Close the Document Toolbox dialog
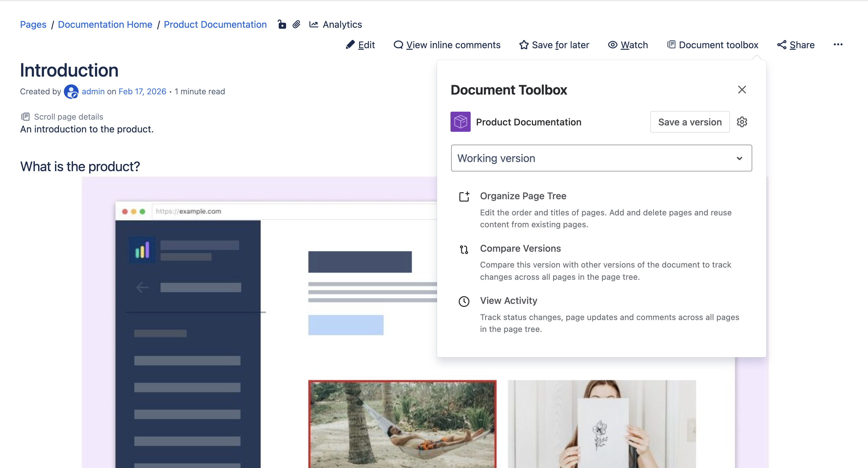868x468 pixels. point(742,90)
